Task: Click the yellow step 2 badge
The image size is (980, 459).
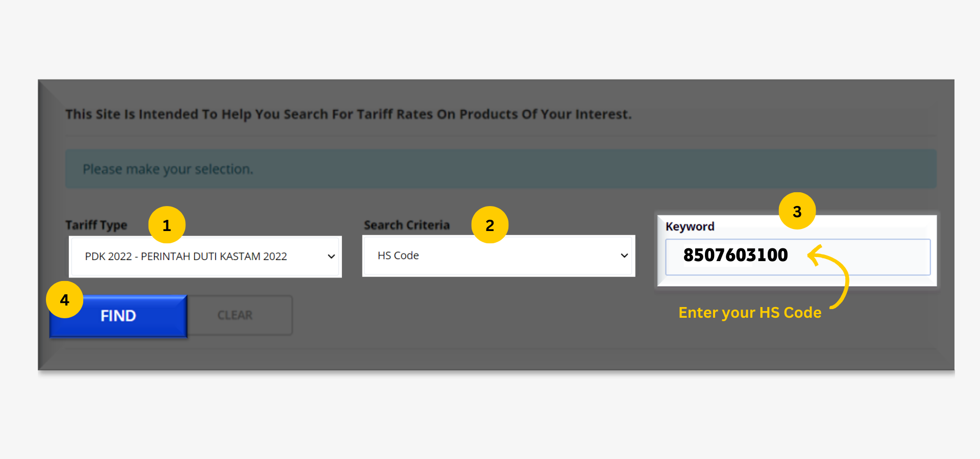Action: (489, 225)
